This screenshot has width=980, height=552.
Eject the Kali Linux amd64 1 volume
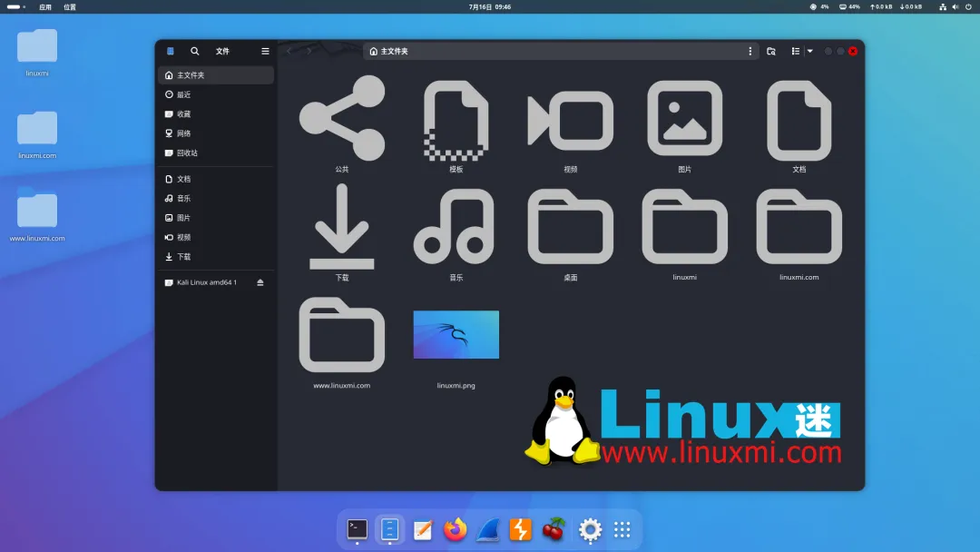tap(260, 282)
